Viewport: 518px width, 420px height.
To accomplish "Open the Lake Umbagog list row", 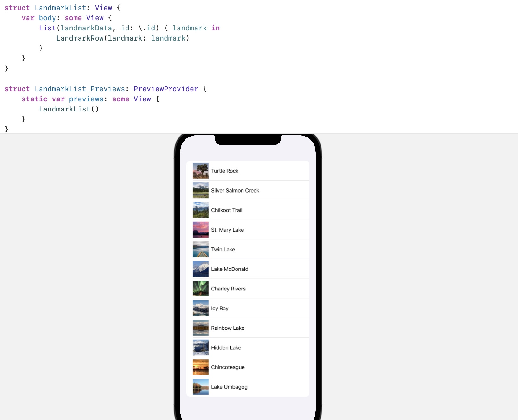I will (x=248, y=387).
